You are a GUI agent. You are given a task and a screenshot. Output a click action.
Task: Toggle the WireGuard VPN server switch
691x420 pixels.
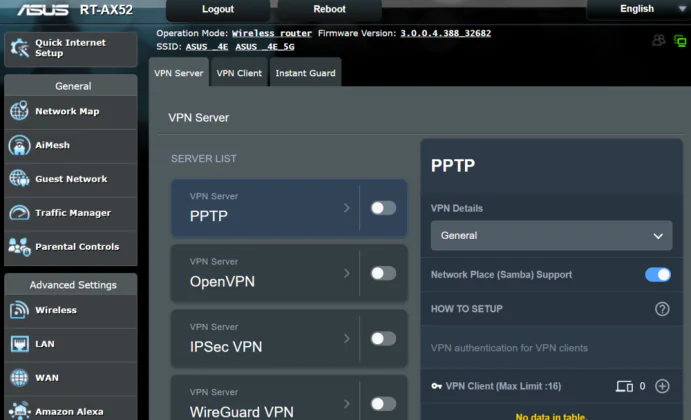(383, 404)
